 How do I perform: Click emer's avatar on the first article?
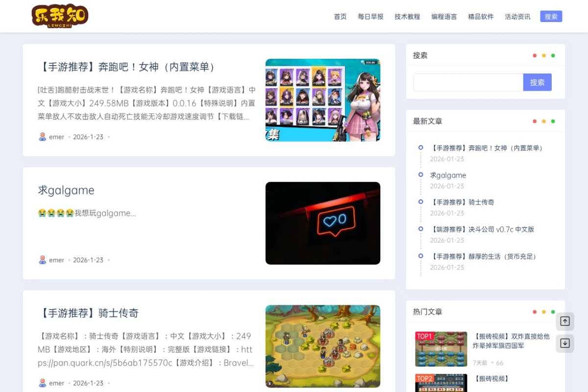pos(42,137)
